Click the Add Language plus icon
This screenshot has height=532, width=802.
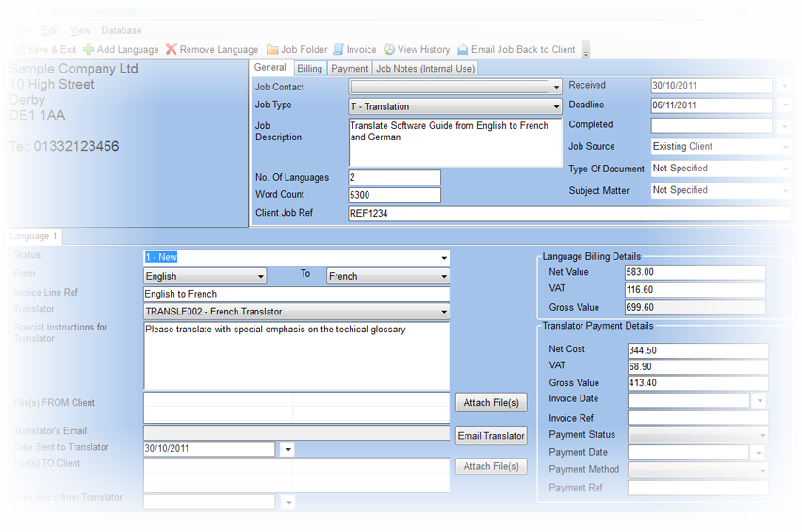(x=89, y=50)
